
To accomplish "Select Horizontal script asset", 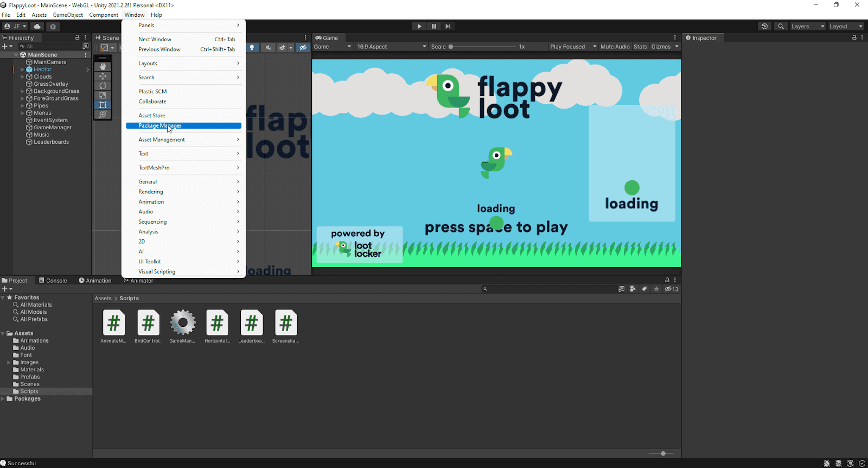I will click(x=217, y=326).
